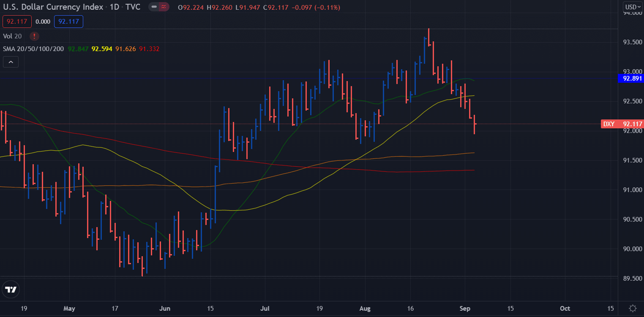Click the TVC exchange label
Image resolution: width=644 pixels, height=317 pixels.
(133, 7)
